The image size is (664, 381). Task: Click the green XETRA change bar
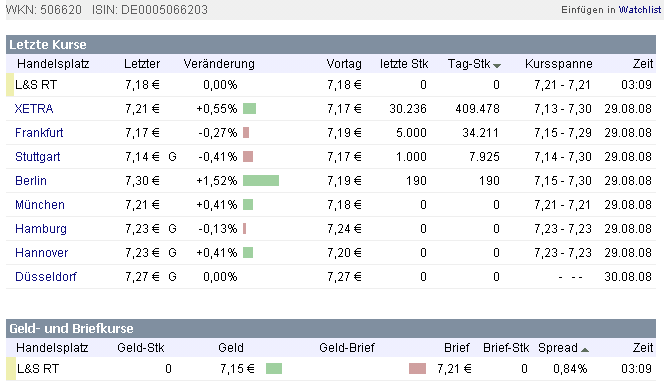[x=249, y=109]
